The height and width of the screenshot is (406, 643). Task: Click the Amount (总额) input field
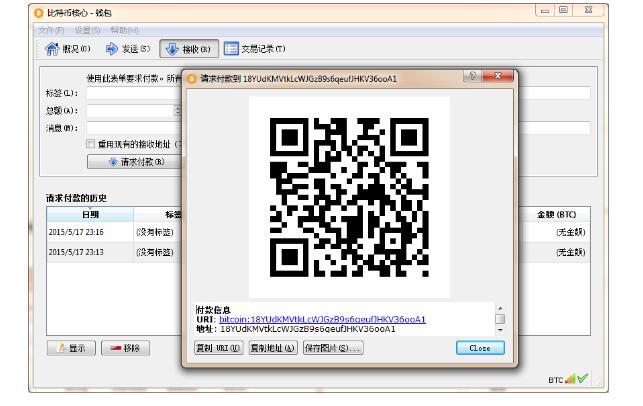pyautogui.click(x=130, y=111)
